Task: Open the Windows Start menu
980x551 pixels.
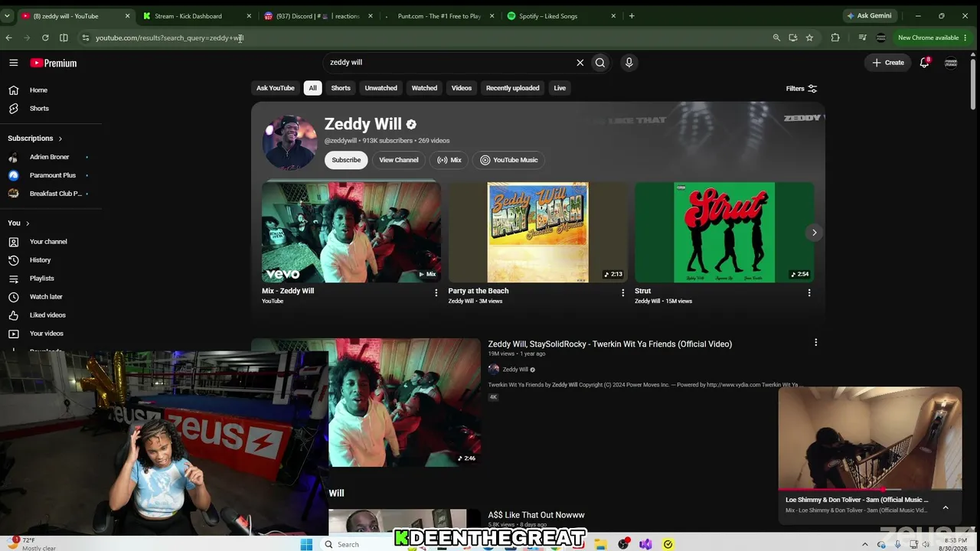Action: point(306,544)
